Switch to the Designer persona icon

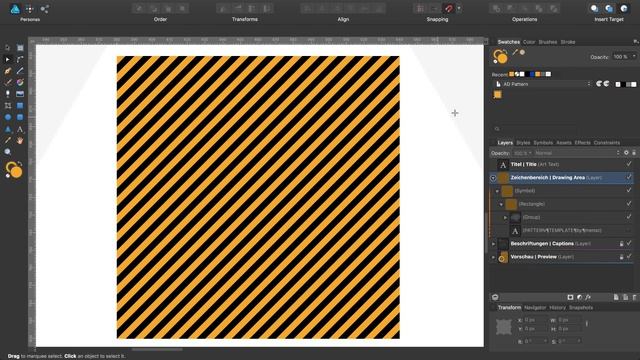15,9
